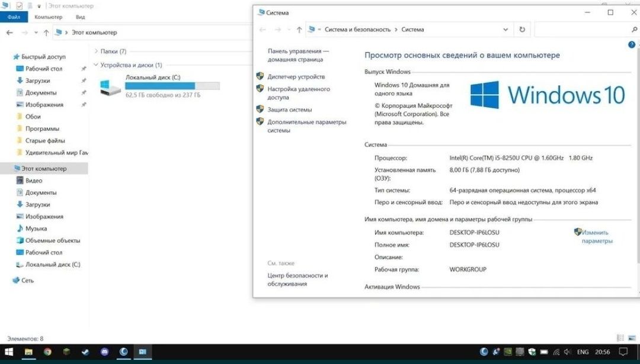Select Быстрый доступ in navigation pane
Screen dimensions: 640x364
pos(43,57)
